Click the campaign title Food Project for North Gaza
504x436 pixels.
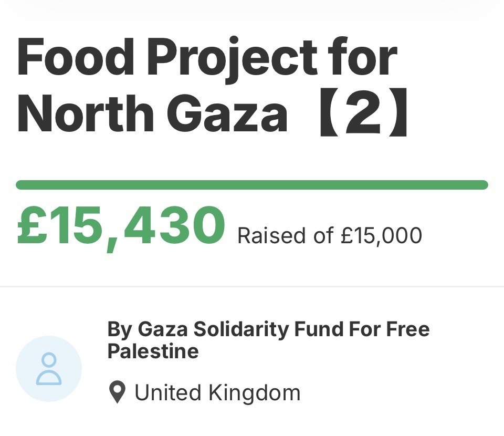pyautogui.click(x=208, y=58)
